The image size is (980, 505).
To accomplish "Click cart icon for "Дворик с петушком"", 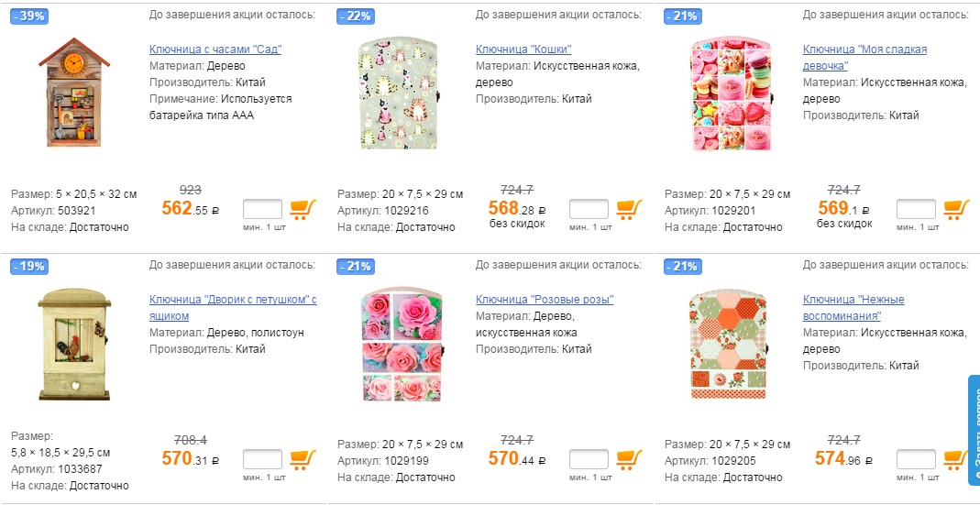I will pyautogui.click(x=303, y=459).
